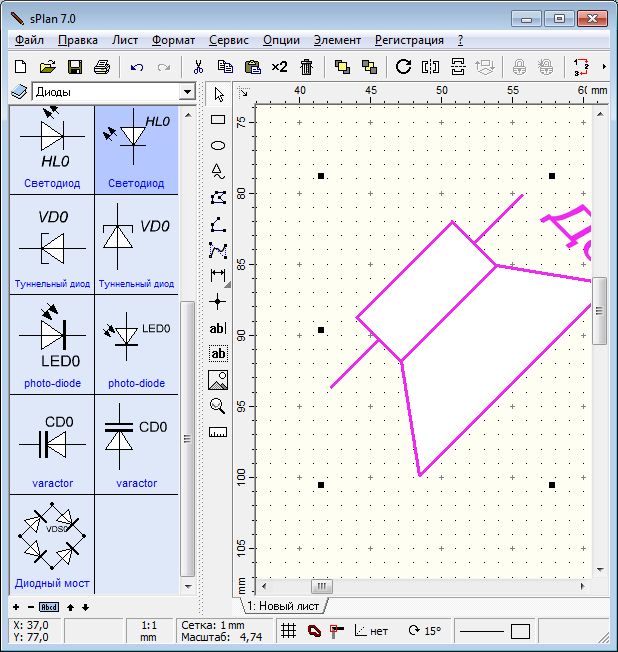Expand the toolbar overflow arrow
Viewport: 618px width, 652px height.
[606, 67]
